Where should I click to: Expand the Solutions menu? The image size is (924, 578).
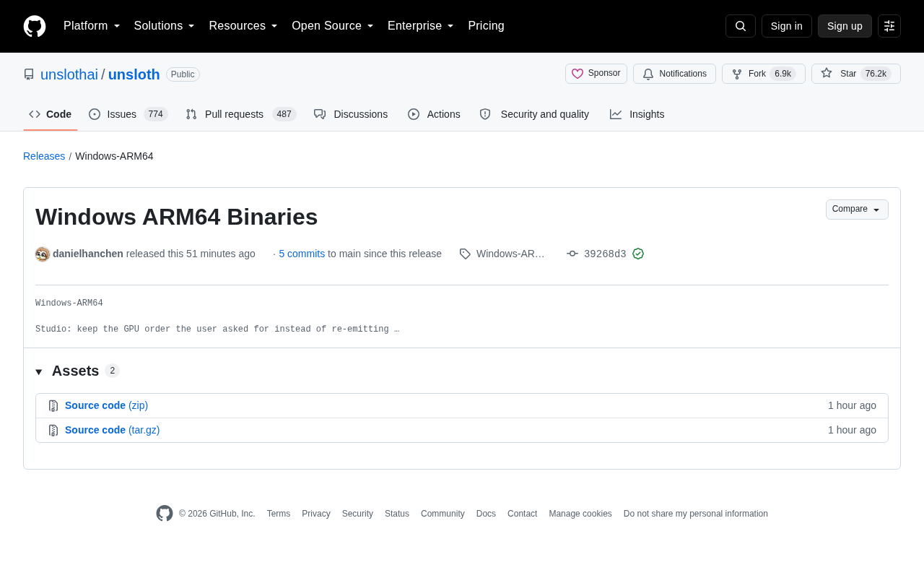pyautogui.click(x=165, y=26)
